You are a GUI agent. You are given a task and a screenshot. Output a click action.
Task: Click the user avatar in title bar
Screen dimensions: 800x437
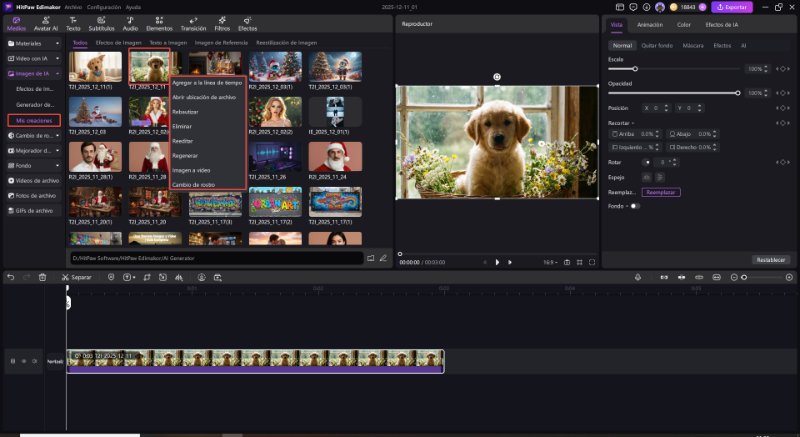click(660, 7)
